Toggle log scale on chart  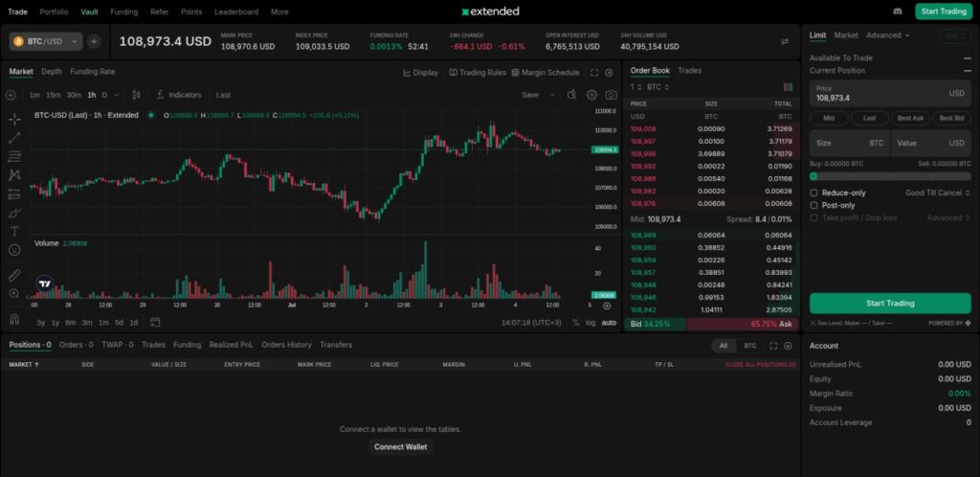(x=590, y=323)
